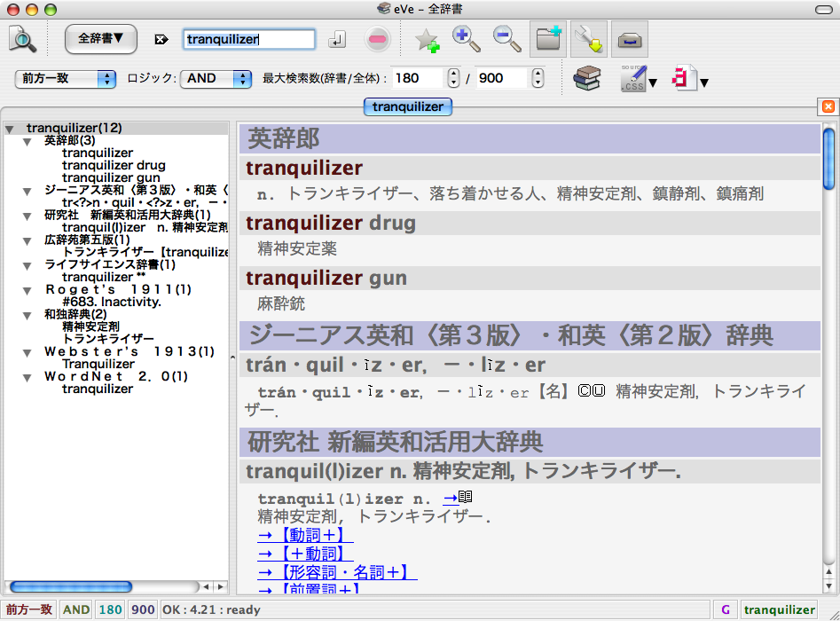Collapse the 研究社 新編英和活用大辞典(1) node
The width and height of the screenshot is (840, 621).
coord(27,216)
